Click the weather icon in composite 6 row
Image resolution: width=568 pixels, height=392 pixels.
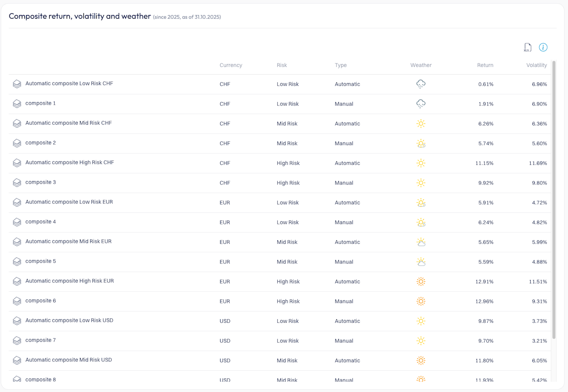(421, 301)
